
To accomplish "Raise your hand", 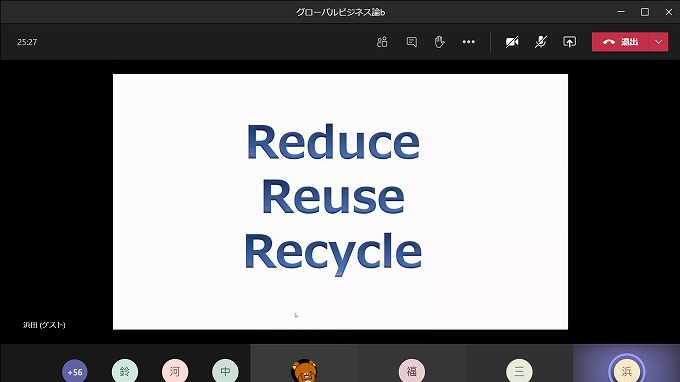I will [x=439, y=42].
